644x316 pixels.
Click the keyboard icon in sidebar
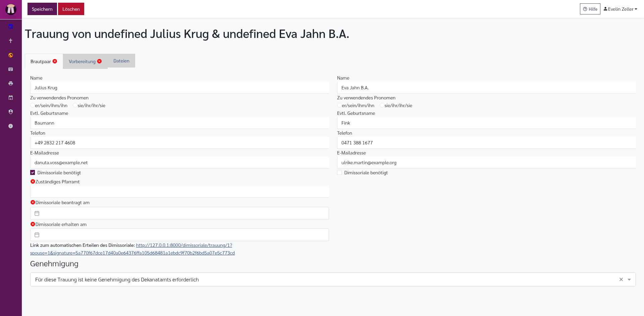[x=11, y=69]
